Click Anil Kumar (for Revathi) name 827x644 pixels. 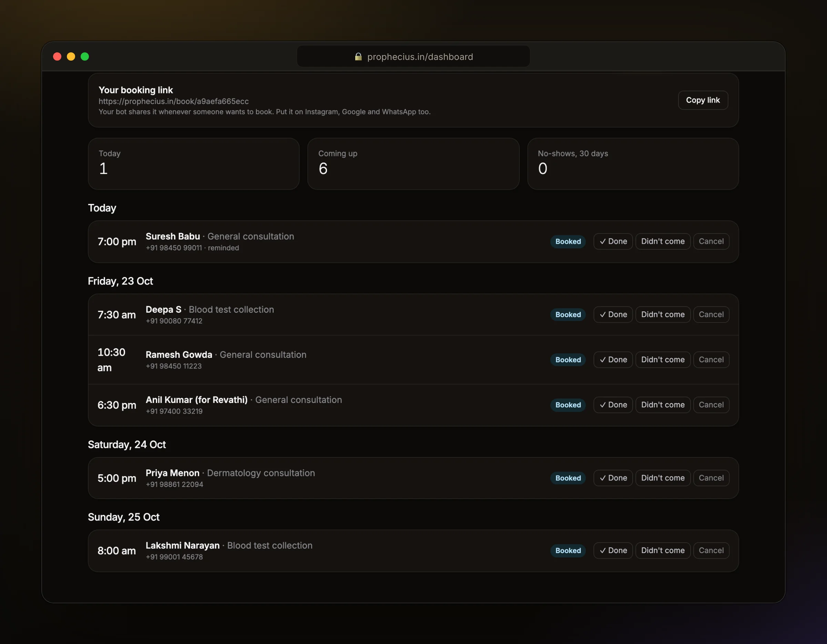[196, 400]
